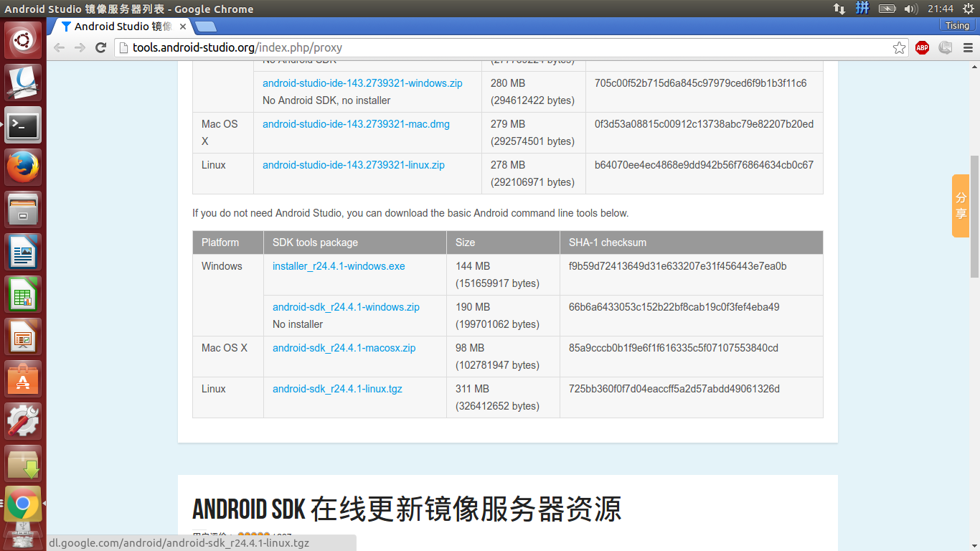
Task: Click the 'If you do not need Android Studio' sentence
Action: [410, 213]
